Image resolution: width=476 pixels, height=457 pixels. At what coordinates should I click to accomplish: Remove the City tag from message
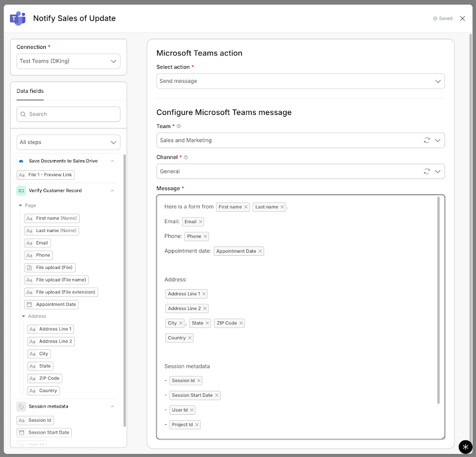click(181, 323)
